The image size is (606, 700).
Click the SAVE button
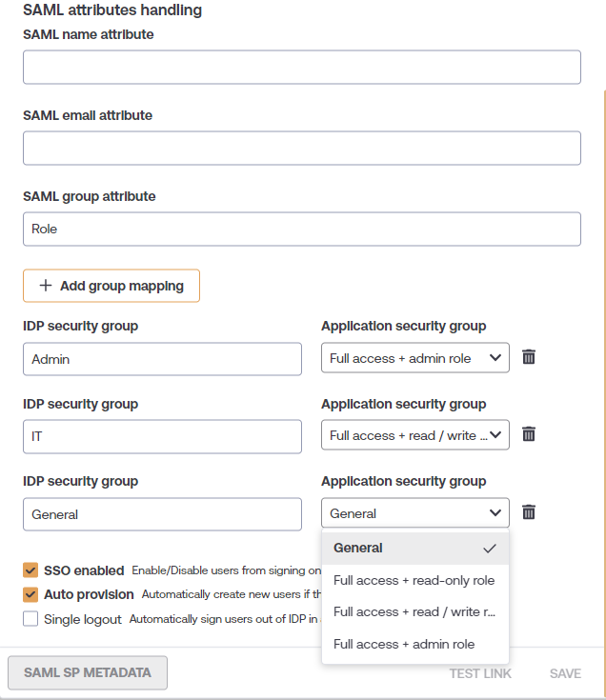coord(565,673)
